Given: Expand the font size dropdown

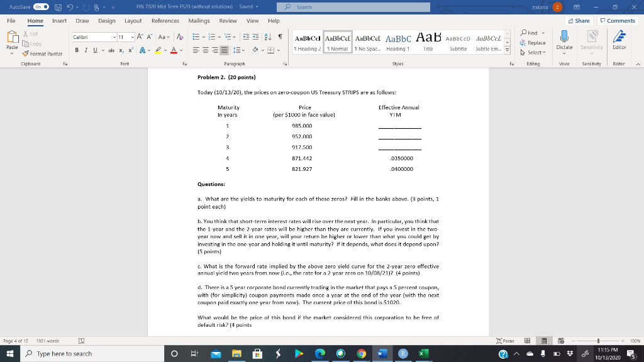Looking at the screenshot, I should point(132,37).
